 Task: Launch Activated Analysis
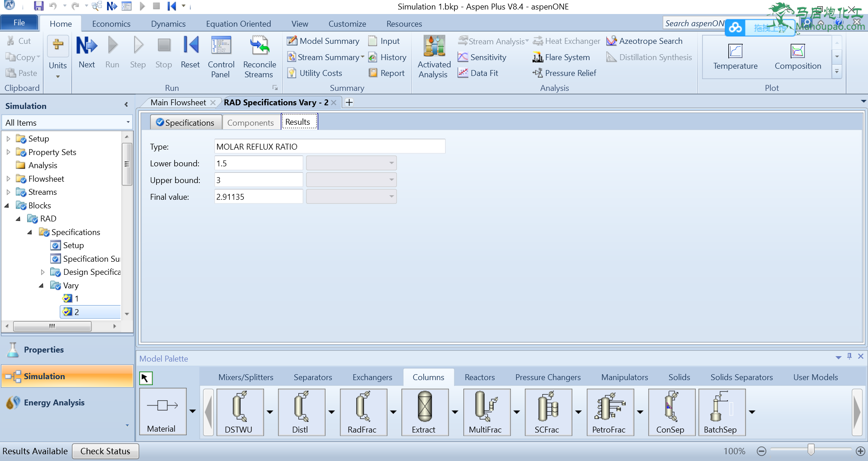tap(434, 57)
